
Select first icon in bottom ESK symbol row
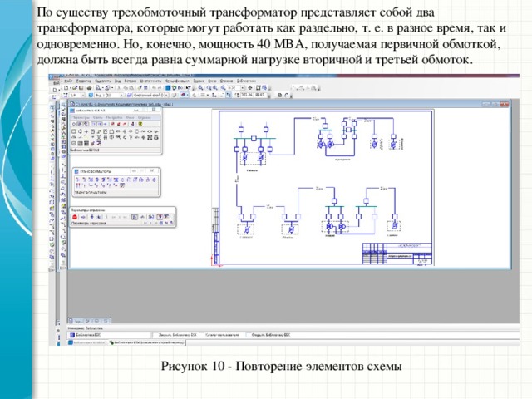click(74, 144)
